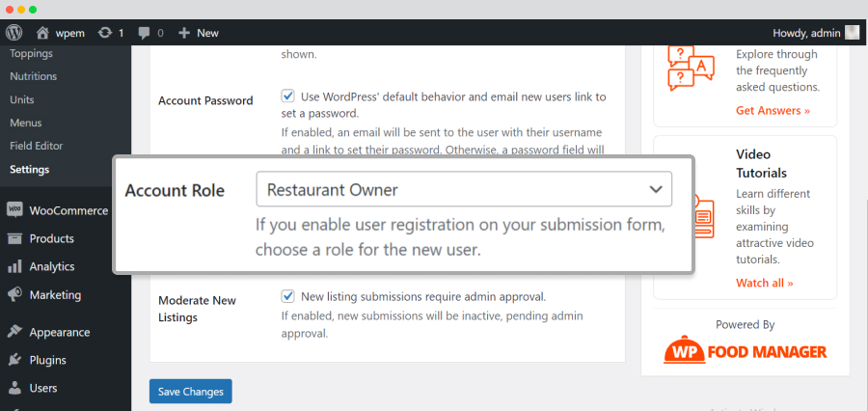This screenshot has height=411, width=868.
Task: Open the admin avatar thumbnail
Action: tap(852, 33)
